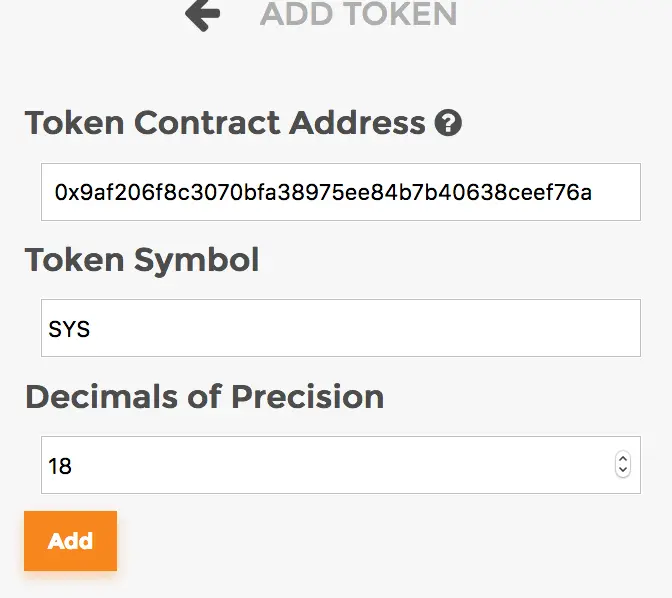This screenshot has height=598, width=672.
Task: Click into the Token Symbol input field
Action: coord(340,328)
